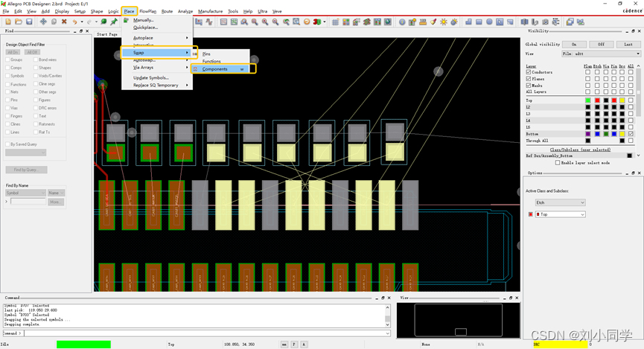Expand Replace SQ Temporary submenu
The height and width of the screenshot is (349, 644).
(157, 86)
